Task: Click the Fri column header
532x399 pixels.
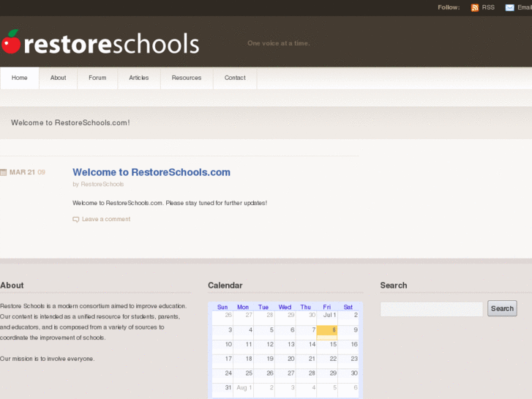Action: click(326, 307)
